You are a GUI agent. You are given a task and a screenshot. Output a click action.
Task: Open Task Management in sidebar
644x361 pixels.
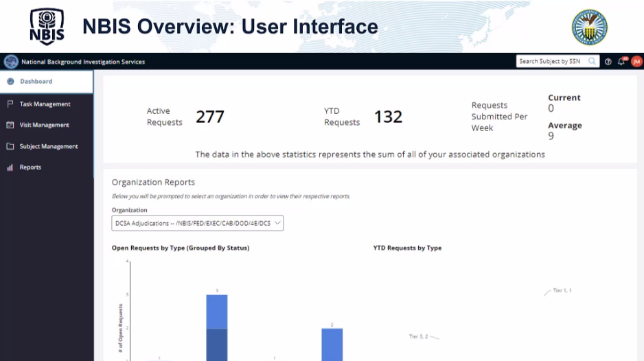pyautogui.click(x=47, y=104)
